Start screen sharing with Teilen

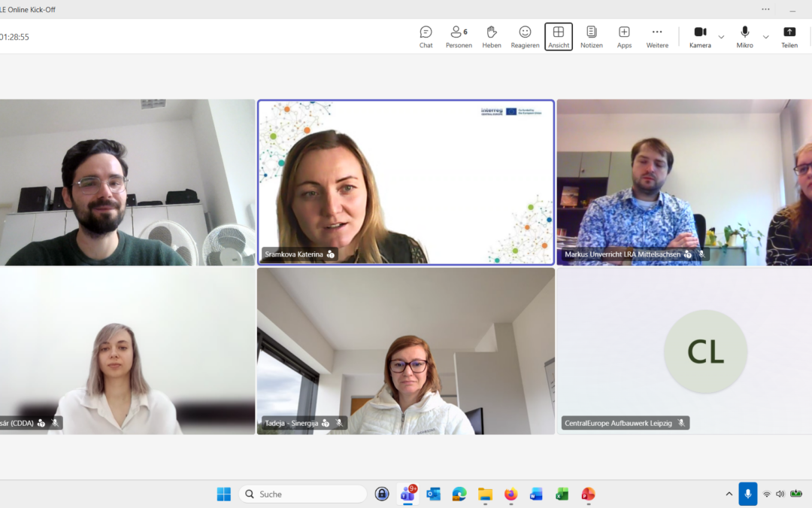click(789, 35)
